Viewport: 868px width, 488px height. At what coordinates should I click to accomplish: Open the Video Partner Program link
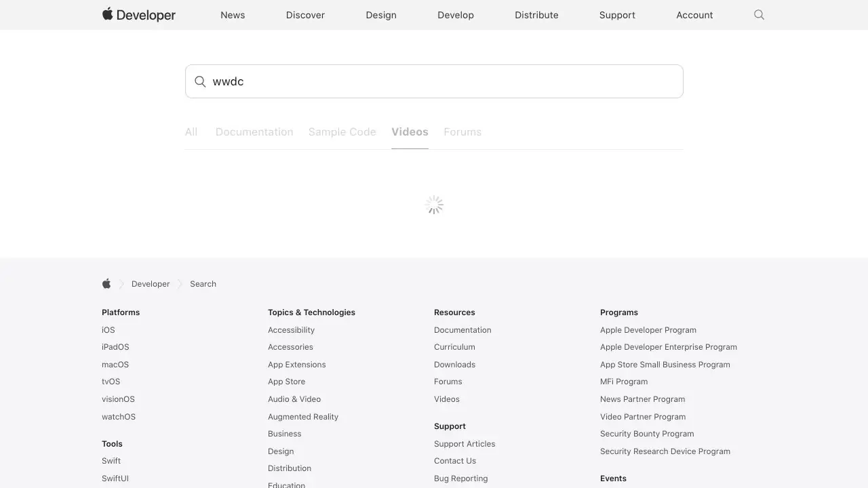[x=643, y=417]
